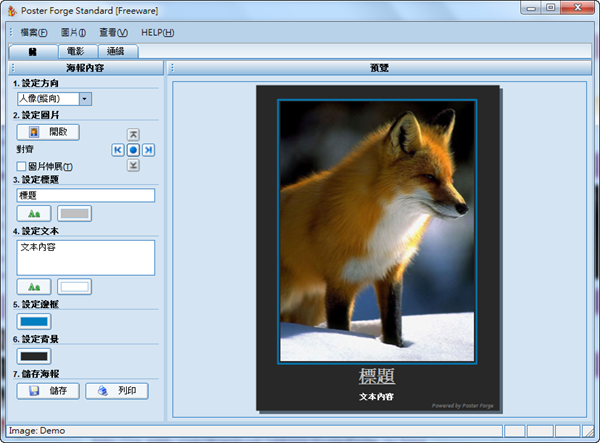Save the poster with 儲存 button
Viewport: 600px width, 443px height.
48,390
